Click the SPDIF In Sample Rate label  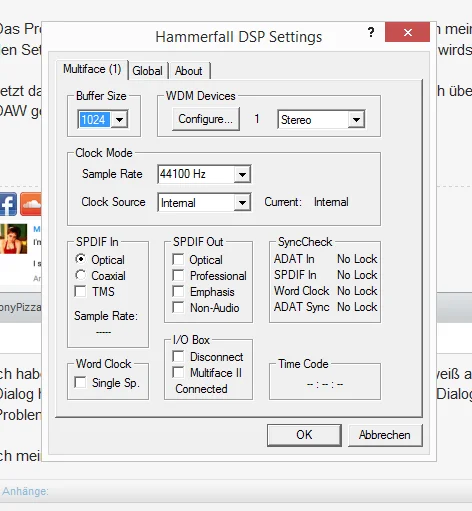106,316
